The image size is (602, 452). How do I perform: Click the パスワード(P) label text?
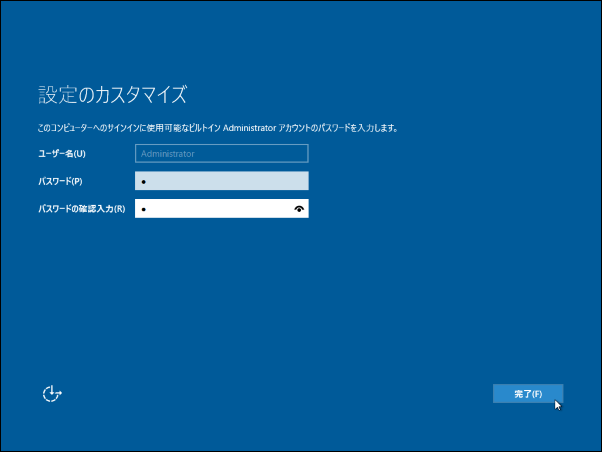pyautogui.click(x=60, y=181)
